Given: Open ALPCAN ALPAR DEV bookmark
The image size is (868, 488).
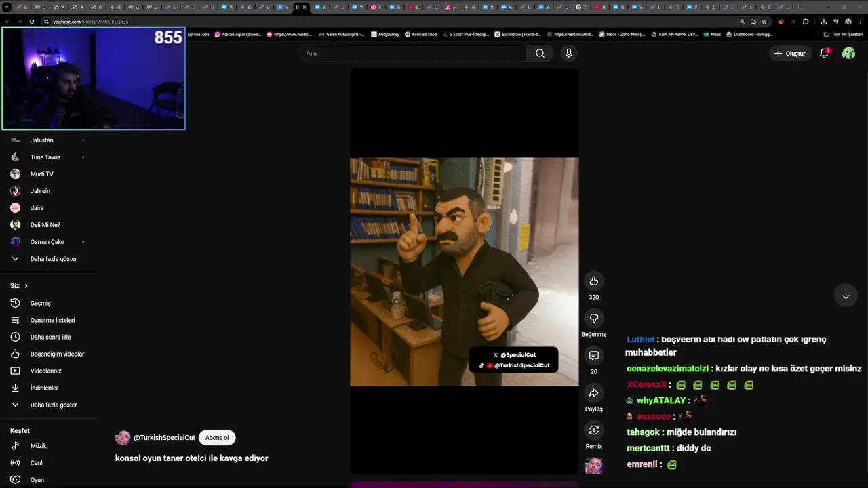Looking at the screenshot, I should coord(674,34).
